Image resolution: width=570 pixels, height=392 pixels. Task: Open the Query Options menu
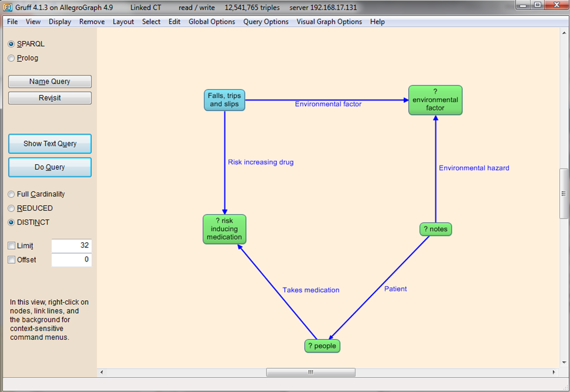click(266, 22)
